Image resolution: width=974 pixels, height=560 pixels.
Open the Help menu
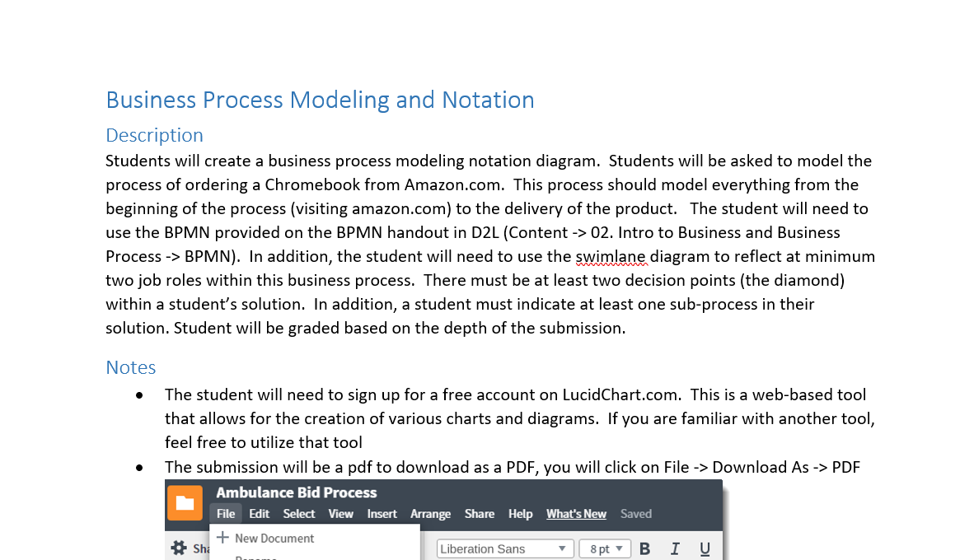pos(520,513)
